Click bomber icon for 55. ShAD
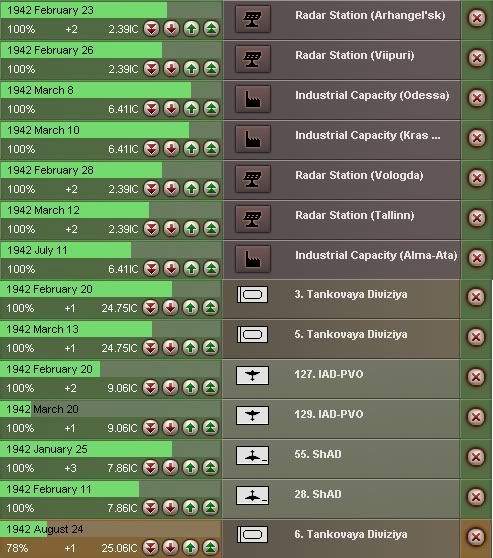Image resolution: width=493 pixels, height=558 pixels. pyautogui.click(x=252, y=455)
